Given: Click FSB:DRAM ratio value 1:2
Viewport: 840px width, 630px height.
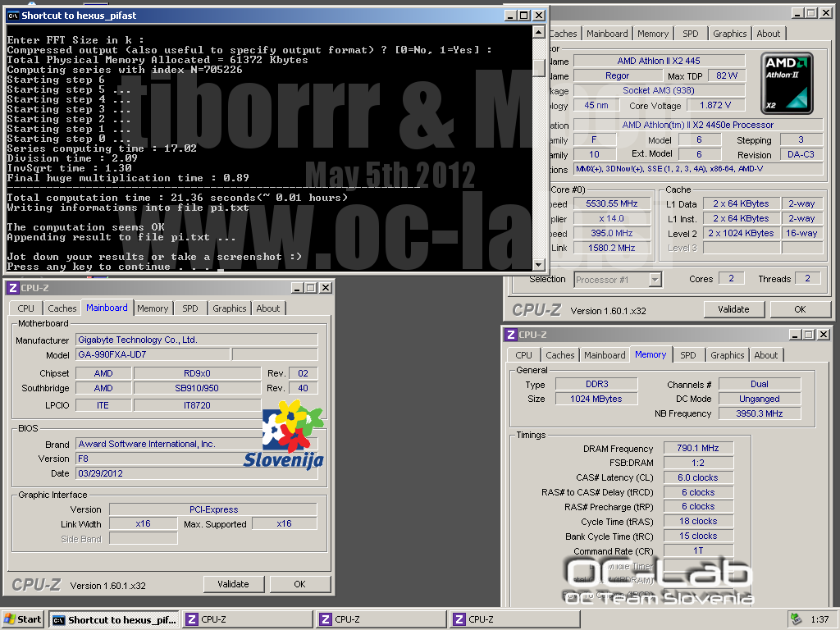Looking at the screenshot, I should pos(698,463).
